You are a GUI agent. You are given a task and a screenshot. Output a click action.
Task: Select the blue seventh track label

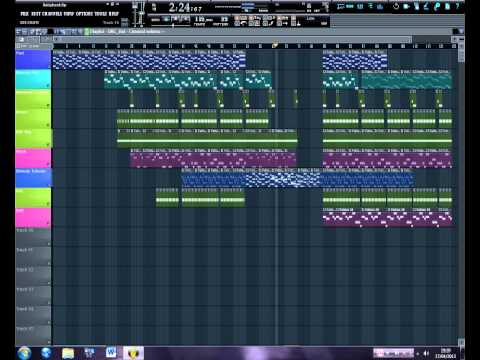[x=33, y=178]
